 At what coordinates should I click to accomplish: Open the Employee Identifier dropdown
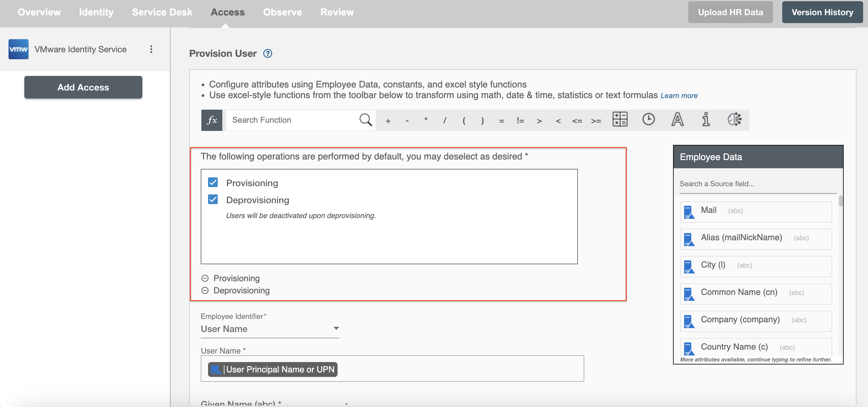[x=336, y=328]
